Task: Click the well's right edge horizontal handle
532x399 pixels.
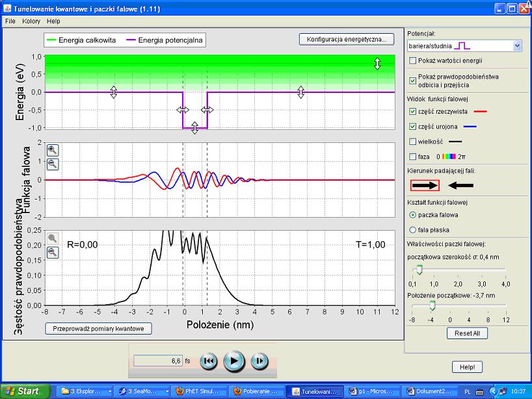Action: coord(207,110)
